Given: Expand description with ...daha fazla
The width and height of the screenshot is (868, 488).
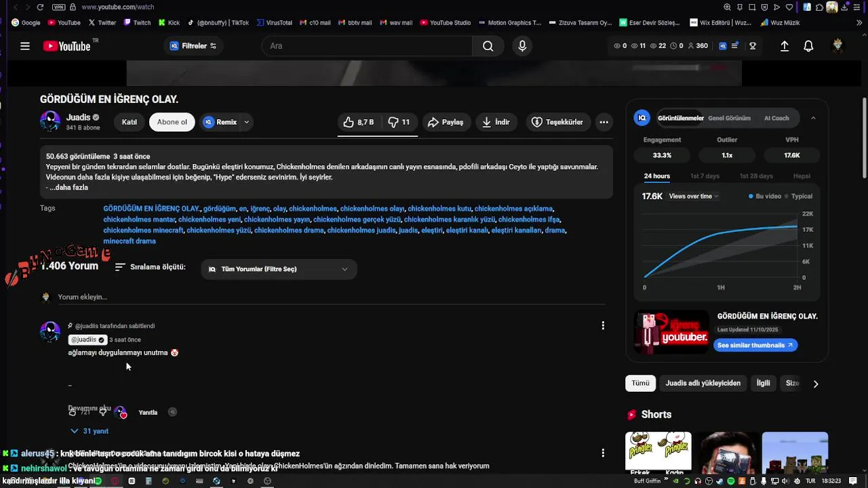Looking at the screenshot, I should pos(68,187).
